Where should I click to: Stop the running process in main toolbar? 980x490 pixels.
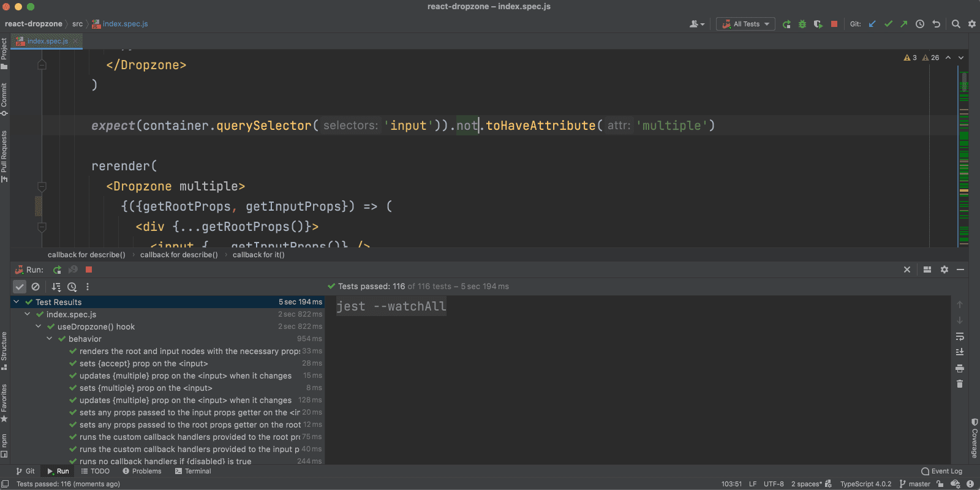point(834,24)
